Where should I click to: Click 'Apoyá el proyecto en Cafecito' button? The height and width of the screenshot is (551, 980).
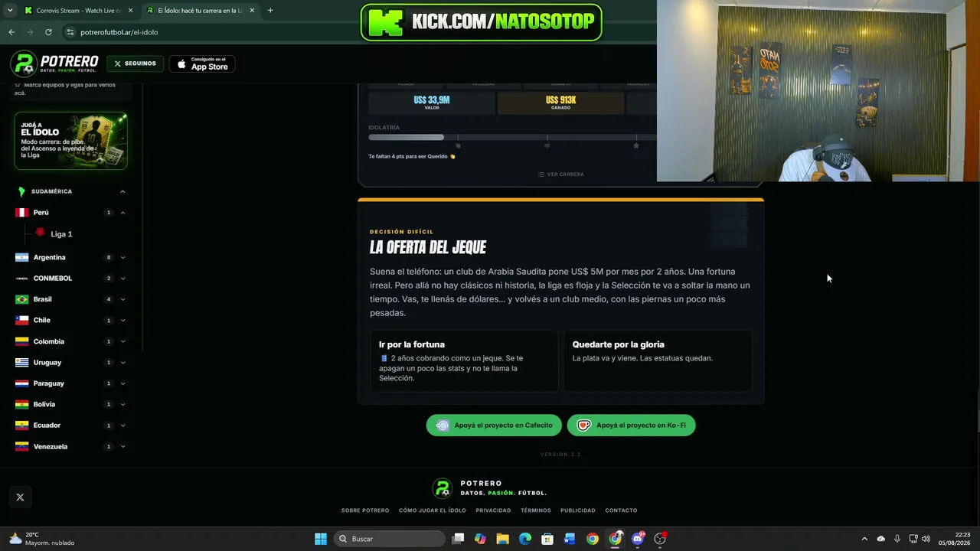click(x=494, y=425)
